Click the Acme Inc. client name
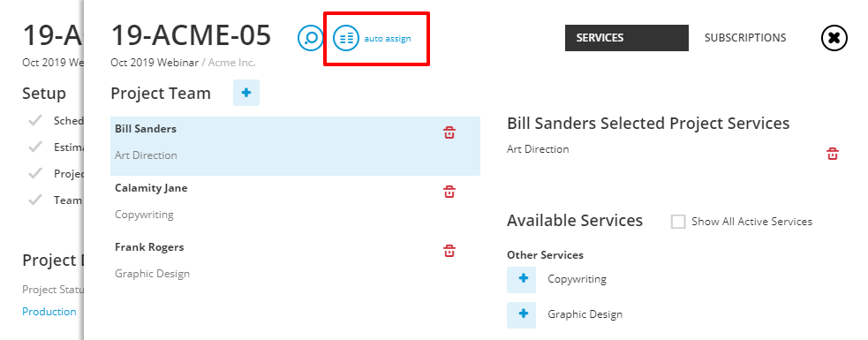 (232, 63)
